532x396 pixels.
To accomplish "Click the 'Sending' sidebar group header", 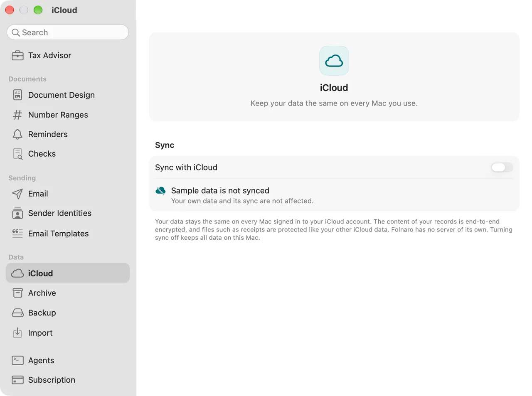I will [x=22, y=178].
